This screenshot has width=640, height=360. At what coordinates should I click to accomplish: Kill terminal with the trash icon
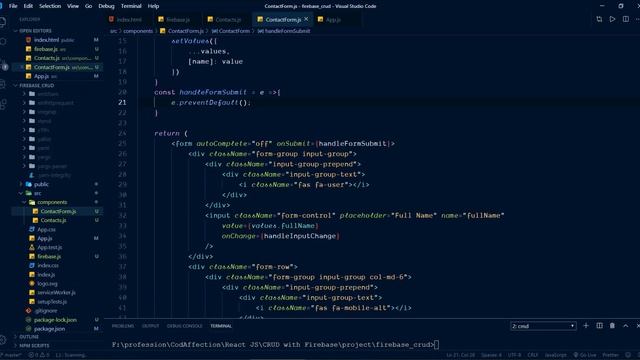click(x=612, y=326)
